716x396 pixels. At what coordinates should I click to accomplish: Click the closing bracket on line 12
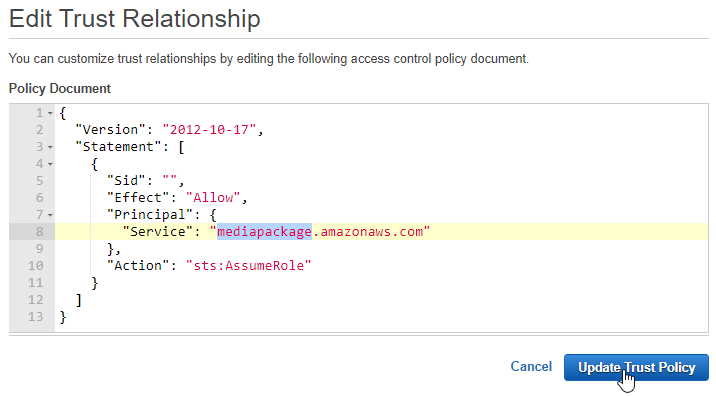tap(79, 300)
